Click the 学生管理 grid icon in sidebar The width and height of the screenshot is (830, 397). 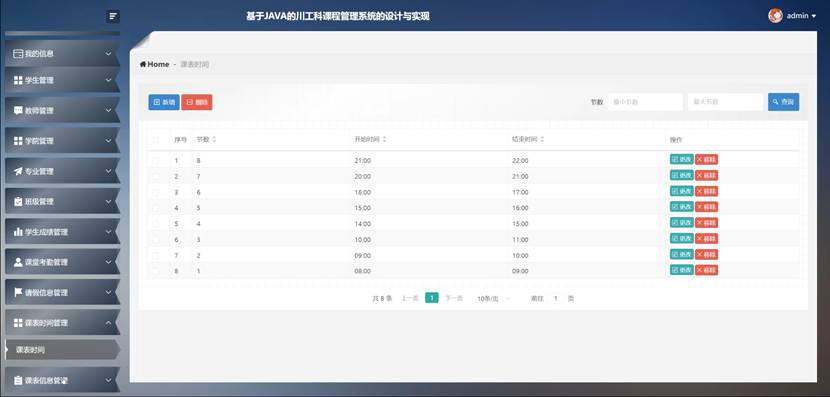pos(18,80)
